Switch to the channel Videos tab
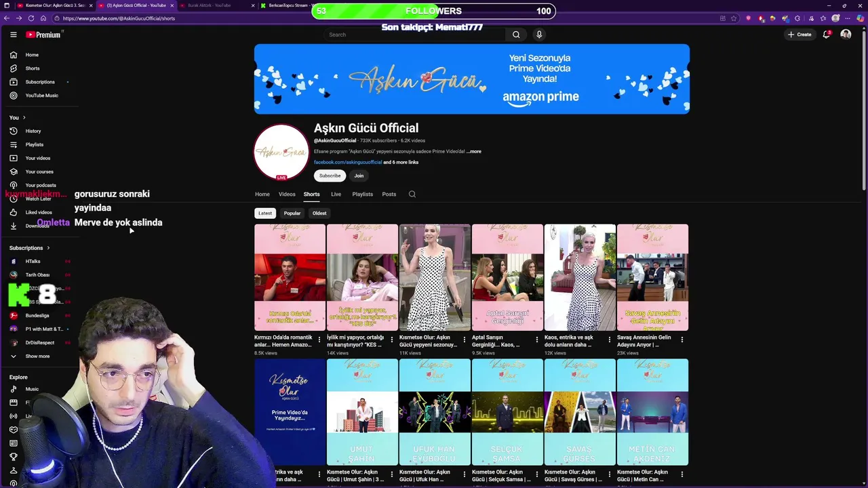The width and height of the screenshot is (868, 488). point(287,194)
